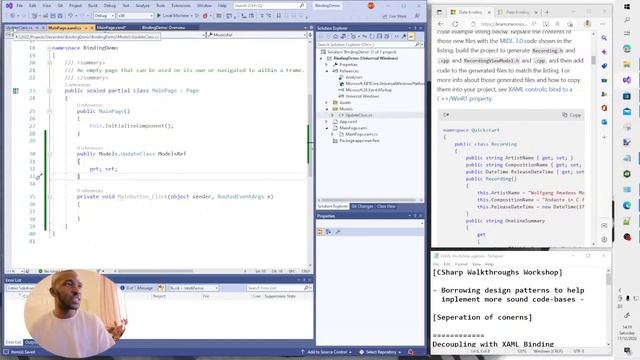Click the Save All toolbar icon
Viewport: 640px width, 360px height.
pyautogui.click(x=60, y=16)
